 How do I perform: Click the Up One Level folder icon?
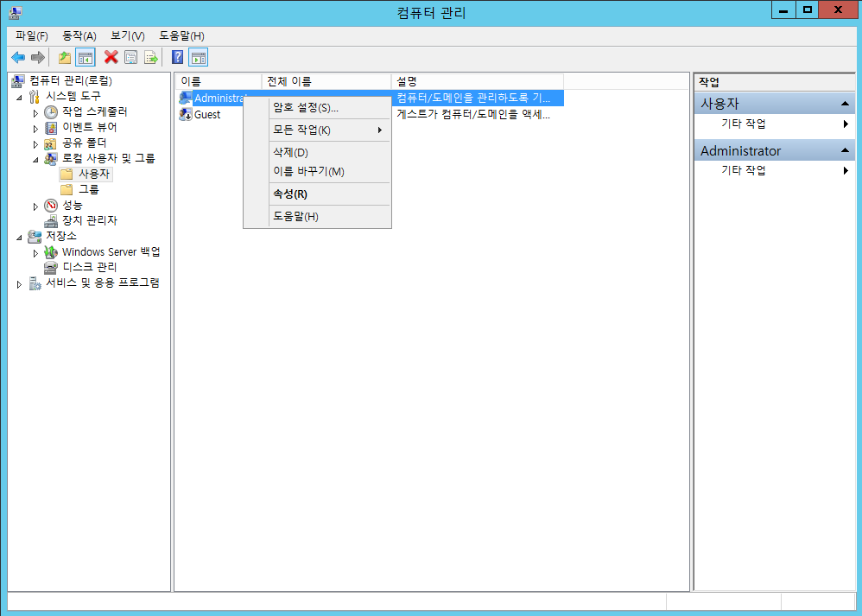click(x=64, y=58)
